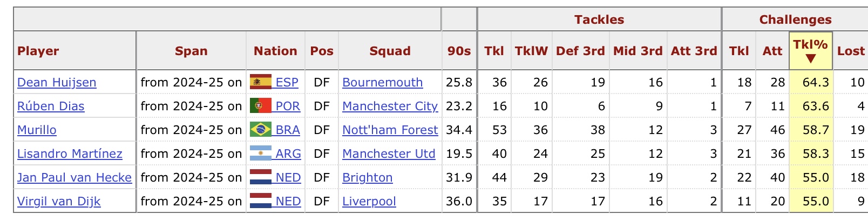Sort table by Player column
This screenshot has width=868, height=220.
(38, 51)
